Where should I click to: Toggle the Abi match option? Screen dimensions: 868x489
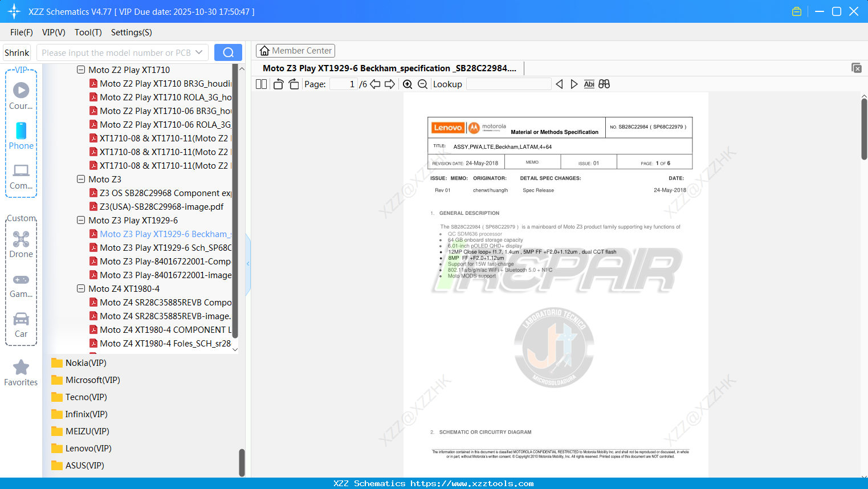[589, 84]
